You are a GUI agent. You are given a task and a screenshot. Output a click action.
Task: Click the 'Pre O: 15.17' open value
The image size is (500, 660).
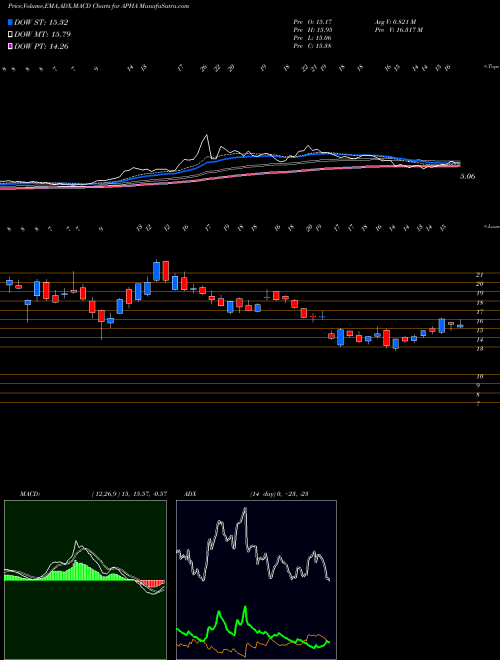click(312, 21)
